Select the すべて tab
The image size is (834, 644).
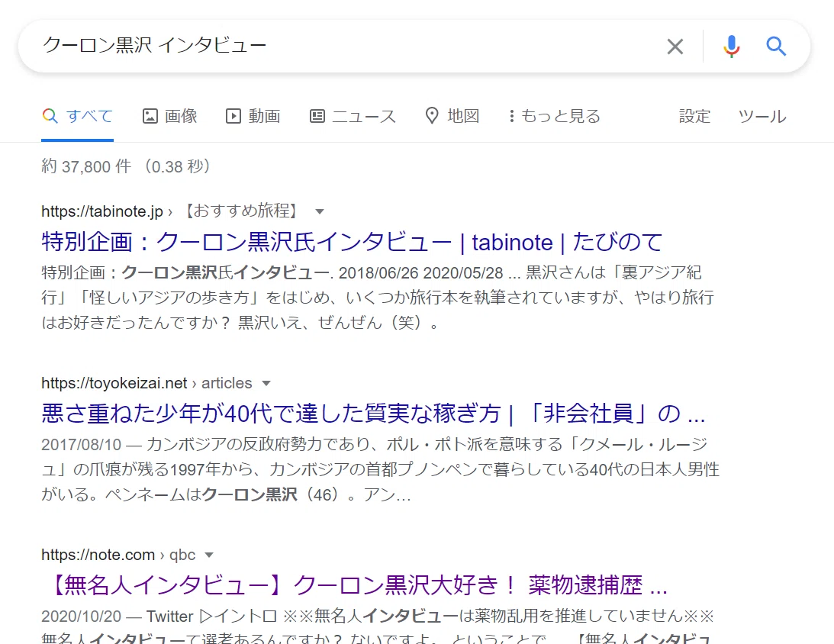(78, 116)
